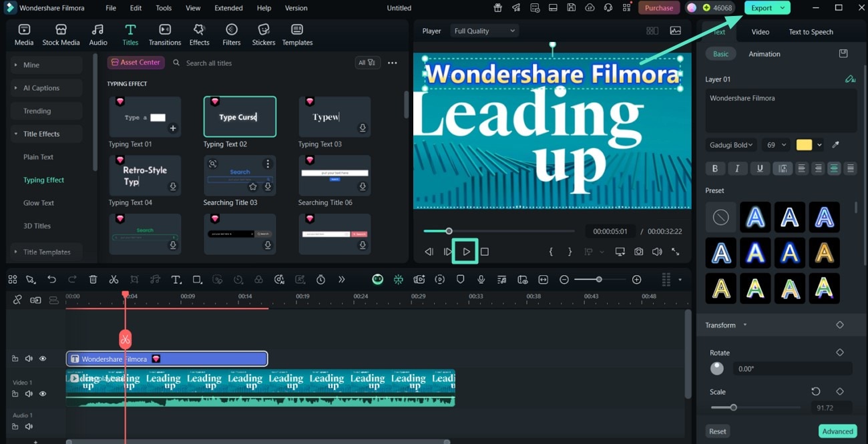Click the yellow text color swatch
This screenshot has width=868, height=444.
[x=804, y=145]
